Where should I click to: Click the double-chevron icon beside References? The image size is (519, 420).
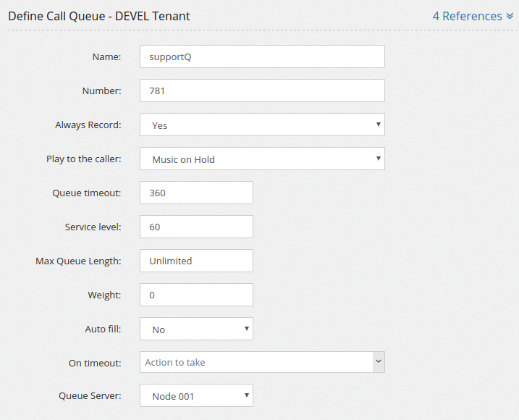pos(510,16)
